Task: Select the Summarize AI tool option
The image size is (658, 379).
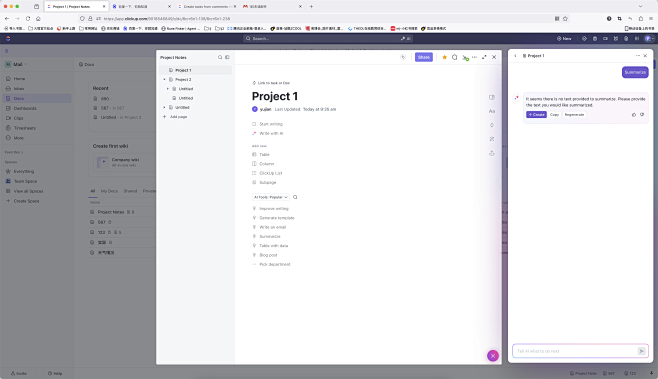Action: point(269,236)
